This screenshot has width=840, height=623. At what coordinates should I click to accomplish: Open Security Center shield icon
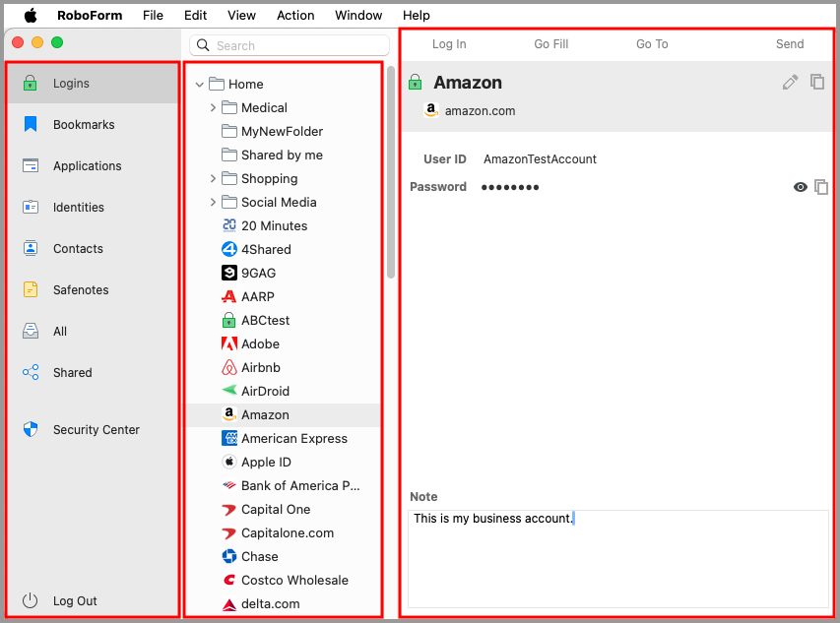click(31, 430)
